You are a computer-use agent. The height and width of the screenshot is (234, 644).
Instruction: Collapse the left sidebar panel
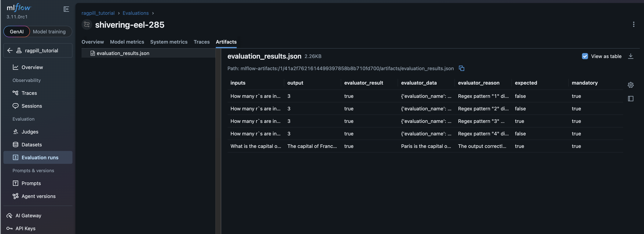66,9
